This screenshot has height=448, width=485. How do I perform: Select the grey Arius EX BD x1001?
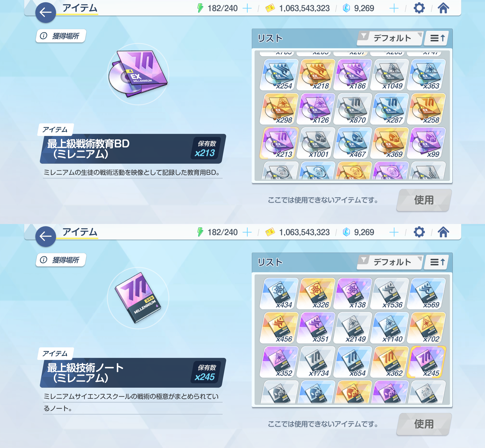coord(317,143)
